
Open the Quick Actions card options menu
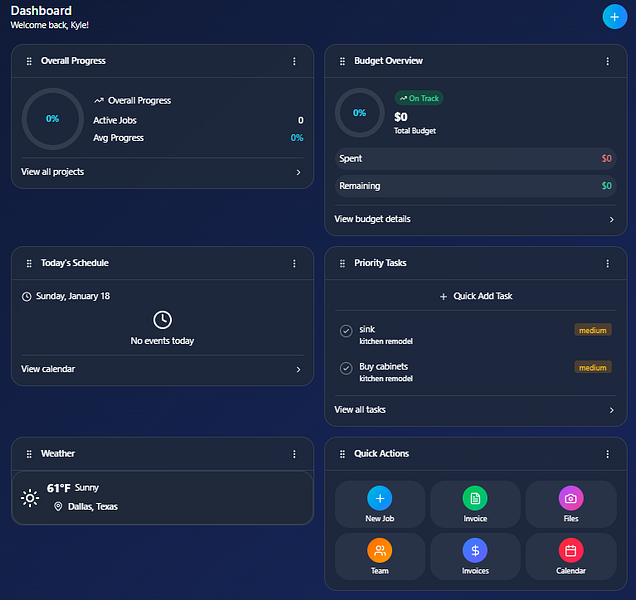point(608,454)
